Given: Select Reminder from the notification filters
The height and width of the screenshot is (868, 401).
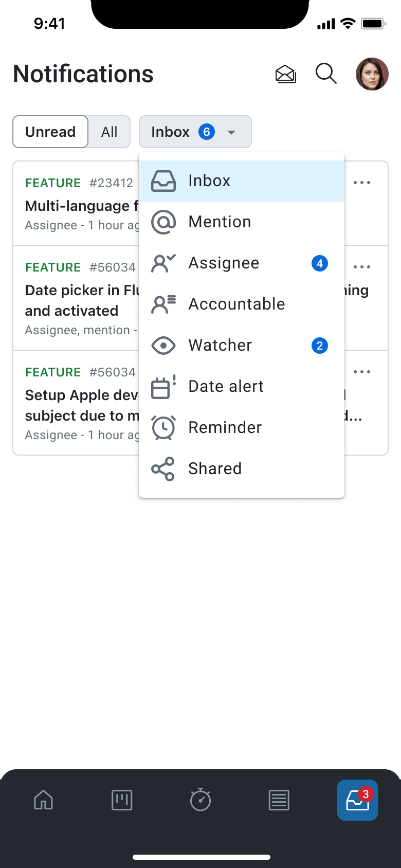Looking at the screenshot, I should tap(225, 427).
